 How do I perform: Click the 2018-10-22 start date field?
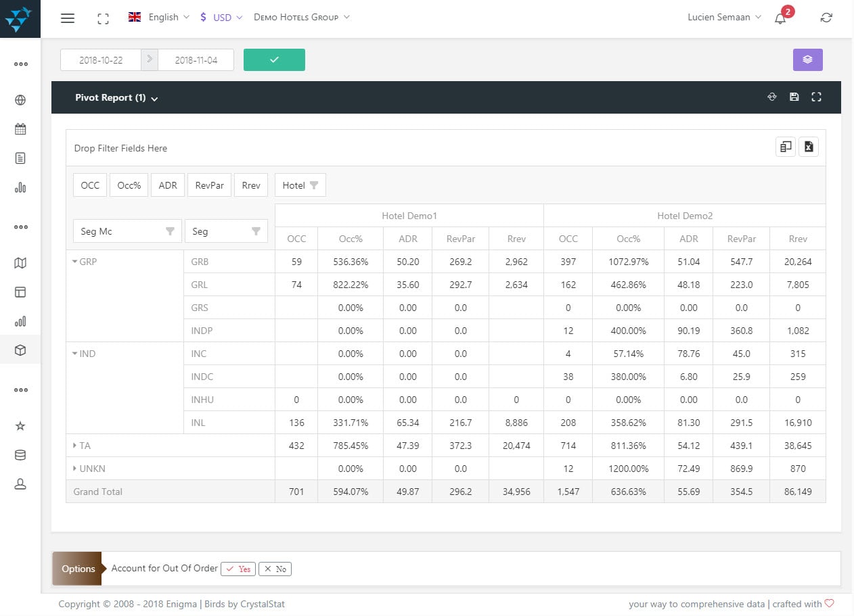(x=102, y=60)
